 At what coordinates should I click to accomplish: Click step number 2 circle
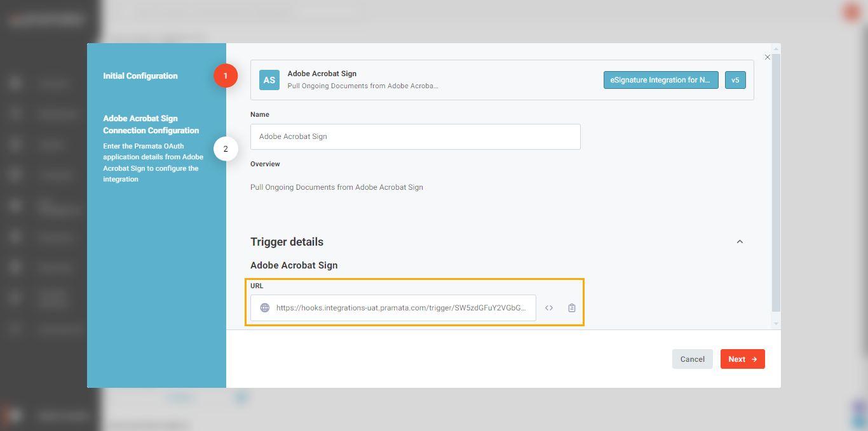click(226, 149)
